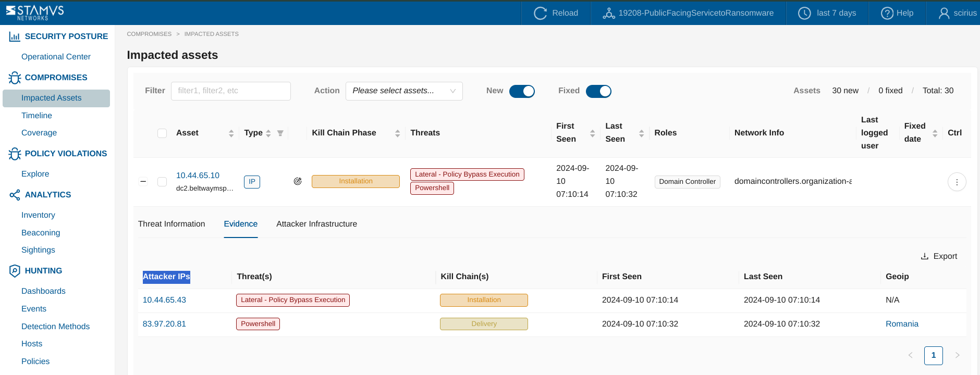Viewport: 980px width, 375px height.
Task: Click into the Filter text input
Action: pyautogui.click(x=230, y=91)
